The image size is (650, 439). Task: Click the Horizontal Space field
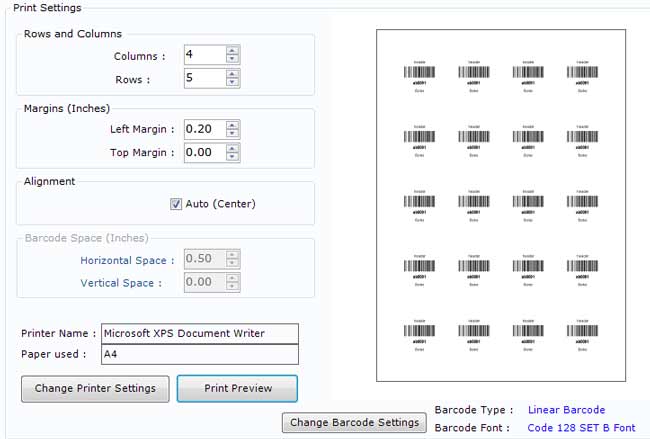tap(205, 259)
